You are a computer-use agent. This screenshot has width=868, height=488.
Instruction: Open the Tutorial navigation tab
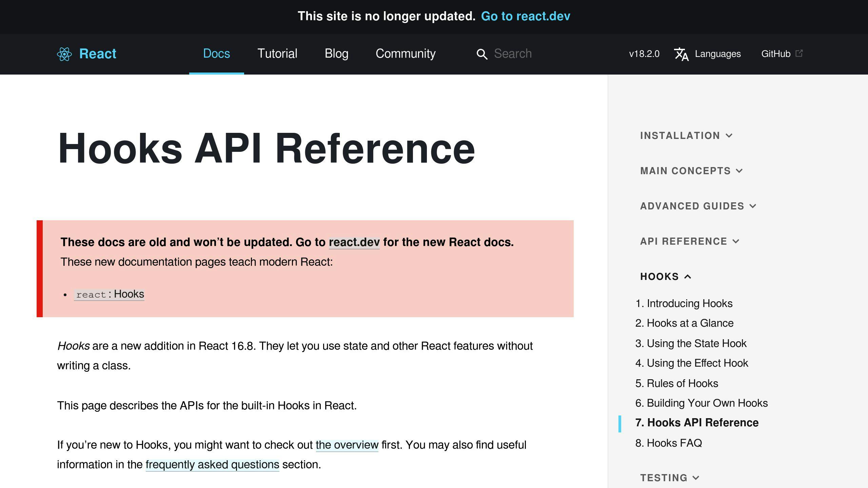pos(277,54)
